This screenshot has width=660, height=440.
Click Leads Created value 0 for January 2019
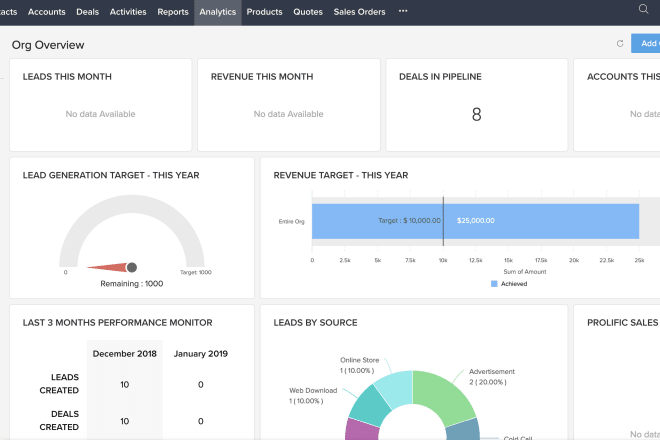(201, 384)
